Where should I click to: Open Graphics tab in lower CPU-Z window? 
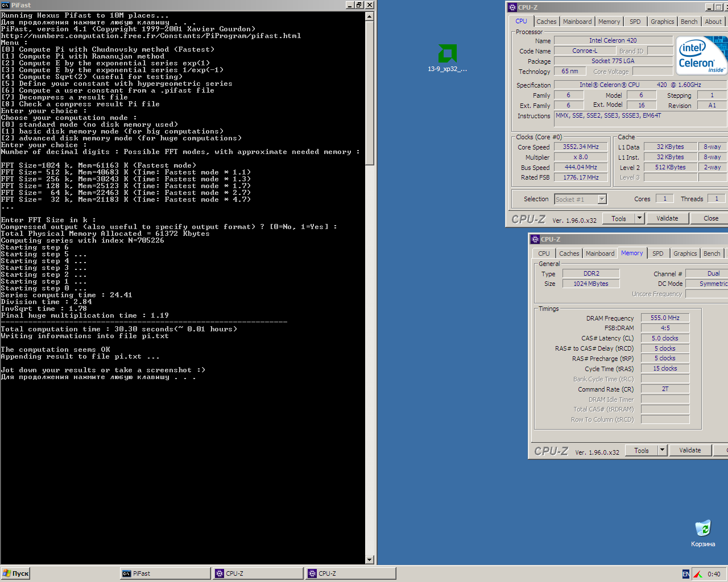[x=685, y=253]
